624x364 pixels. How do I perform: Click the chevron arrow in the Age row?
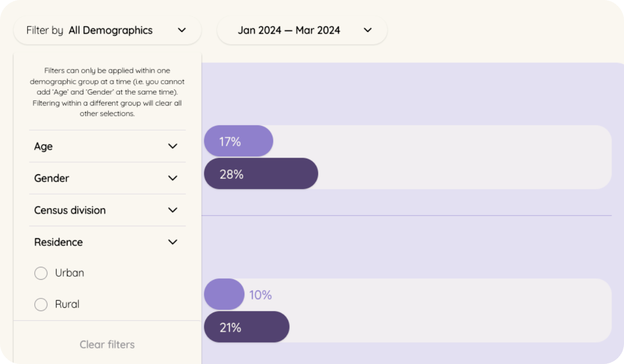(x=173, y=146)
